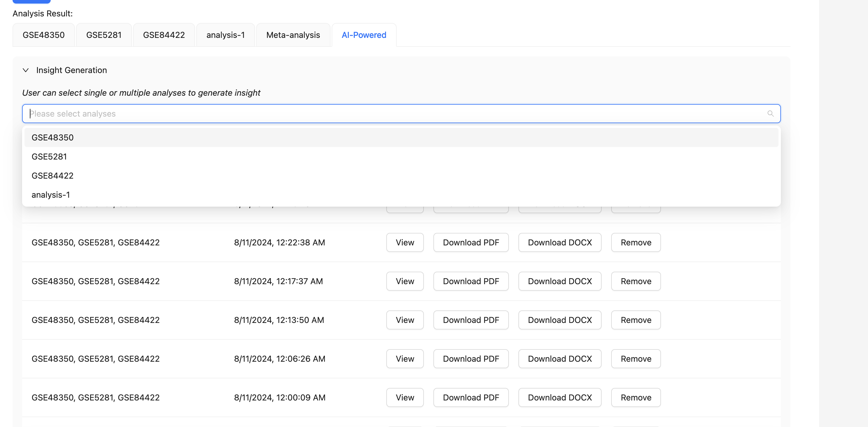Image resolution: width=868 pixels, height=427 pixels.
Task: Click the search magnifier icon in analyses field
Action: [770, 114]
